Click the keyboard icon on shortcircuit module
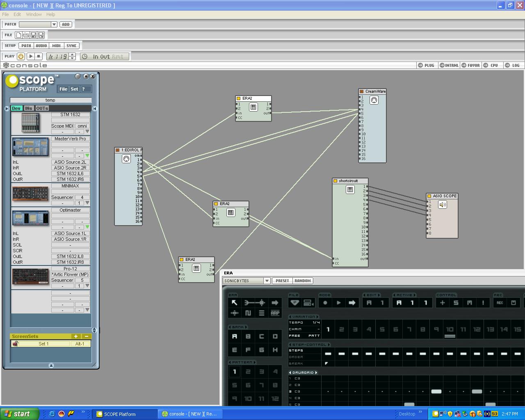Viewport: 525px width, 420px height. (350, 189)
